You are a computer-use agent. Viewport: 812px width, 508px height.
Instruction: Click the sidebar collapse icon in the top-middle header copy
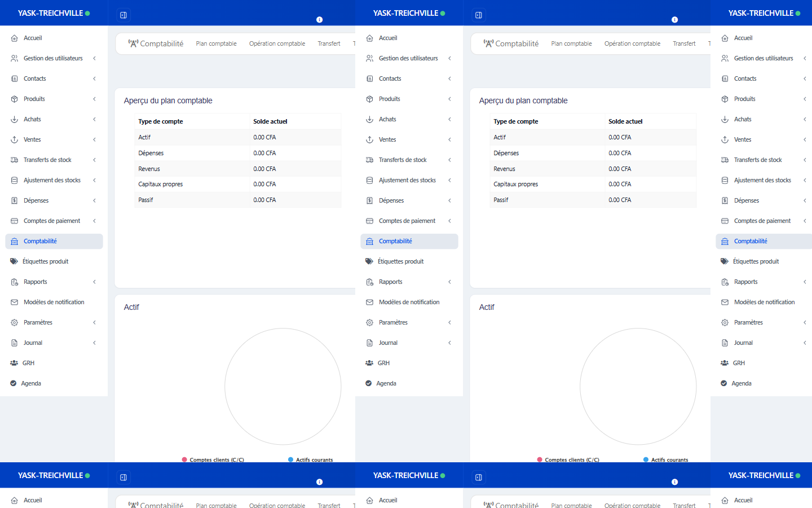click(x=479, y=15)
